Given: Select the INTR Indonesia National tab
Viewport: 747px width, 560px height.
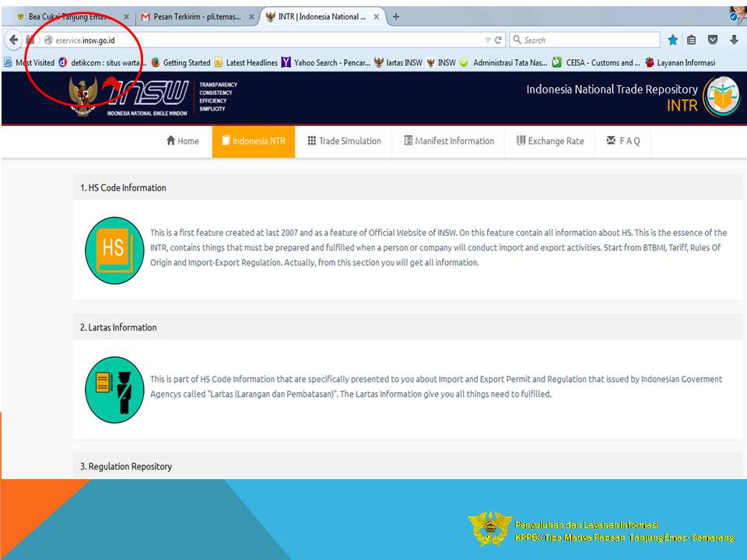Looking at the screenshot, I should click(x=321, y=16).
